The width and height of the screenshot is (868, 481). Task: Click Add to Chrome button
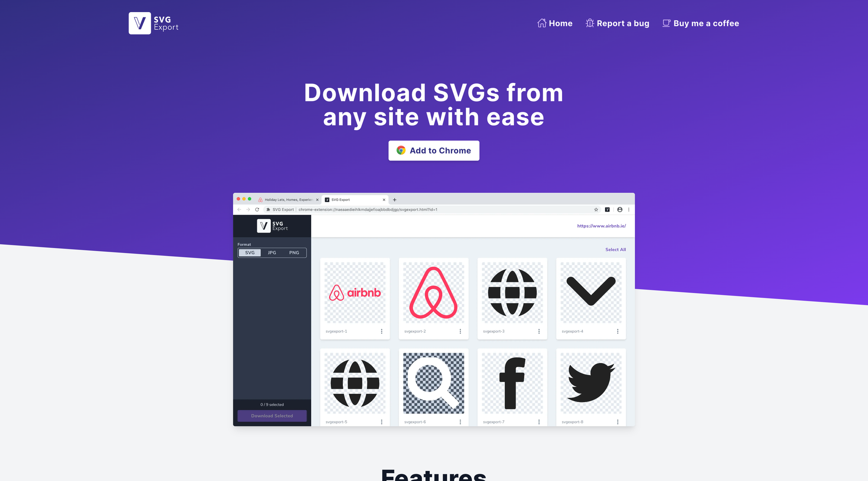click(434, 151)
